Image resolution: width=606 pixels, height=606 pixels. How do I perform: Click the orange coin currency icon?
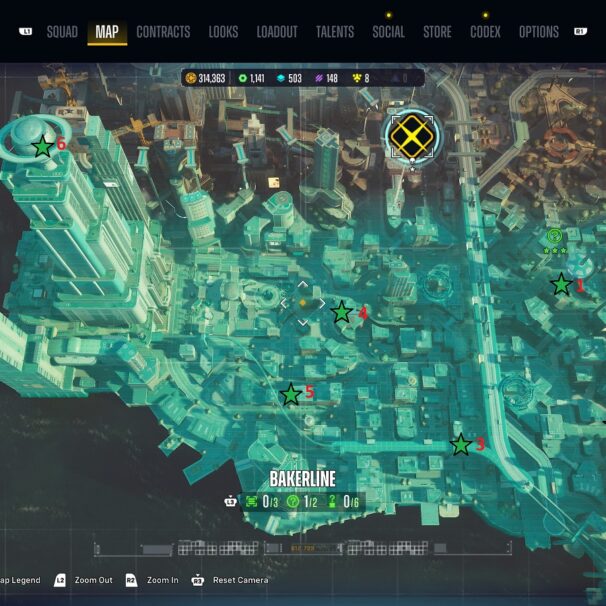pos(191,78)
